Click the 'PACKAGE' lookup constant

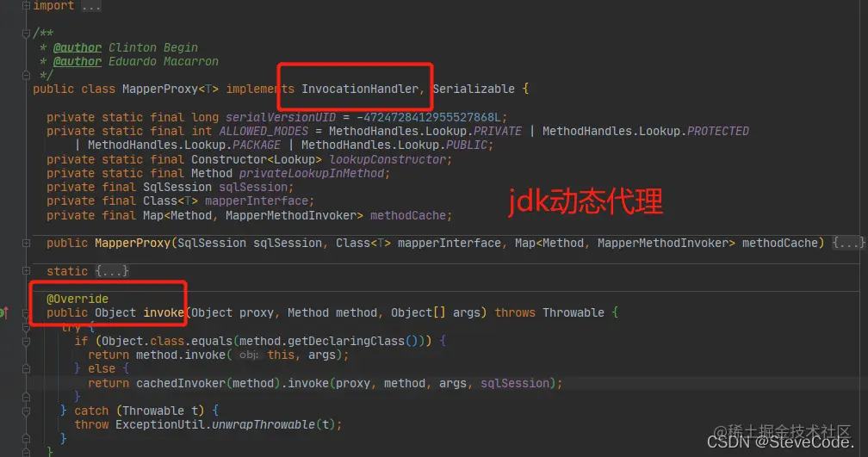(x=257, y=145)
